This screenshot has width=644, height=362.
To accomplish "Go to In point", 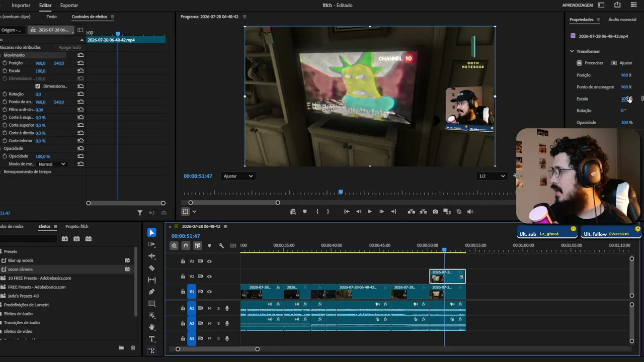I will click(x=347, y=212).
